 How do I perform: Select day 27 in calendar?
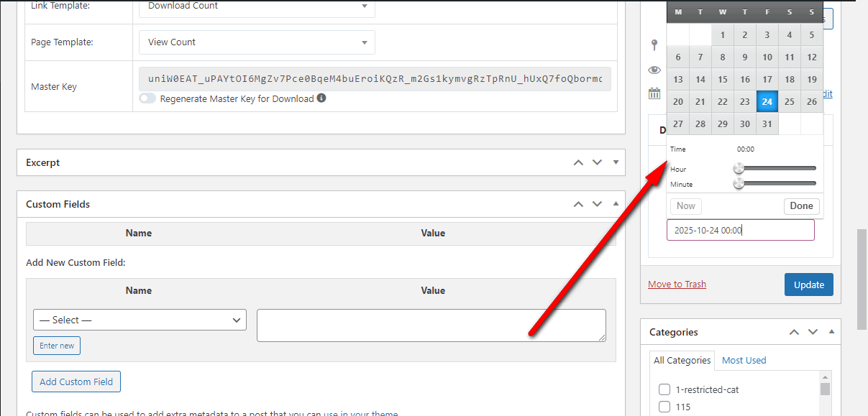pyautogui.click(x=678, y=124)
